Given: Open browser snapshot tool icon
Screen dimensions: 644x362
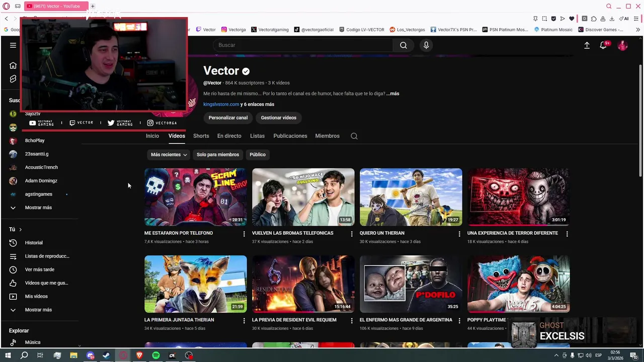Looking at the screenshot, I should click(544, 19).
